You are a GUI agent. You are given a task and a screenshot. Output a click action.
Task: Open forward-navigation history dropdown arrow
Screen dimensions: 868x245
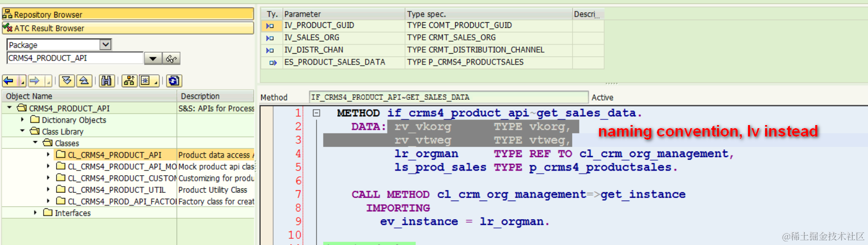(48, 81)
